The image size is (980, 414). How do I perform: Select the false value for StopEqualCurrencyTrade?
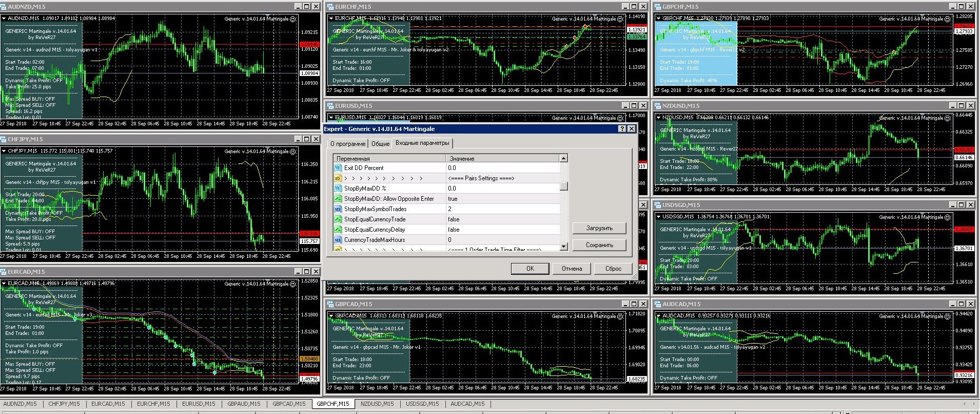tap(503, 219)
